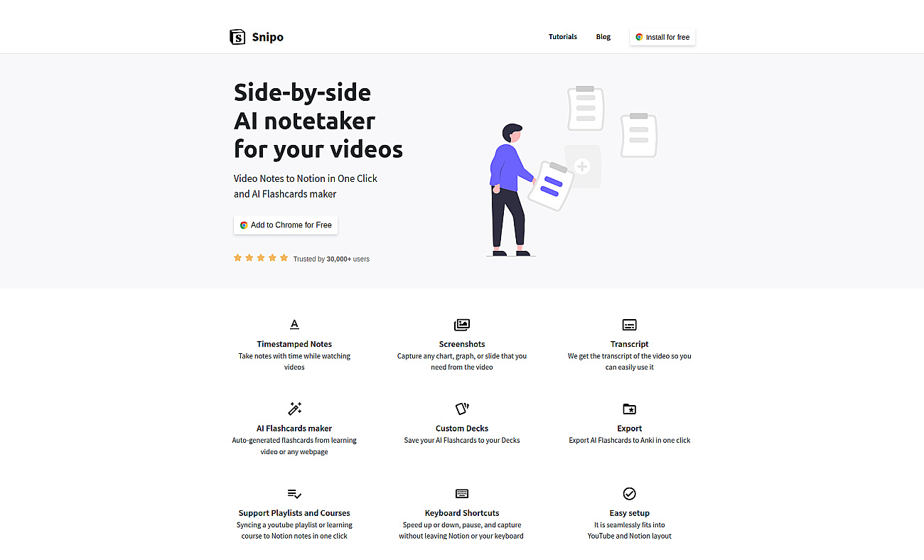Open the Tutorials menu item
Image resolution: width=924 pixels, height=560 pixels.
tap(563, 37)
